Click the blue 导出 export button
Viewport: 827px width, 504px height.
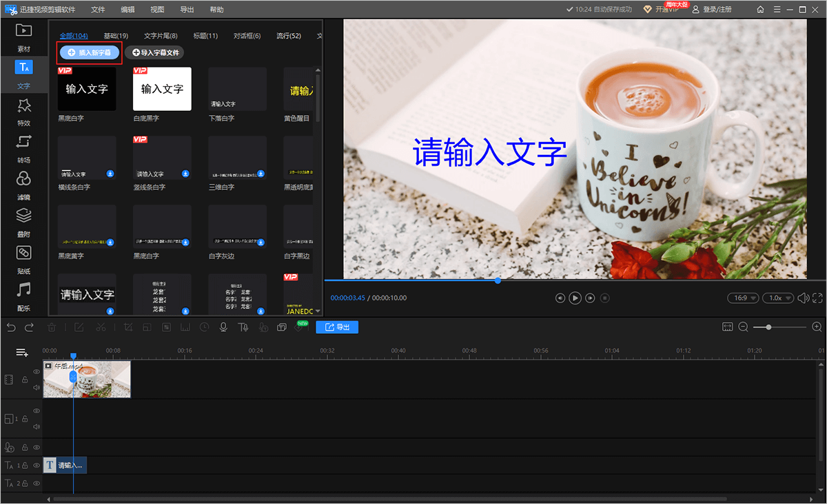(x=337, y=327)
